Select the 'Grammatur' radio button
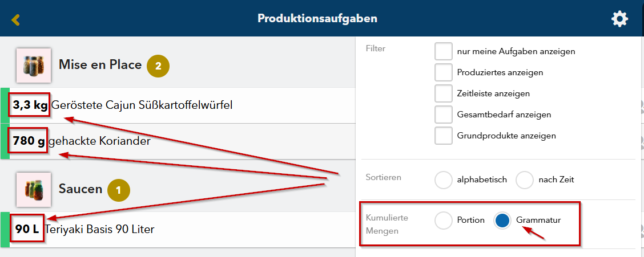This screenshot has width=644, height=257. coord(502,220)
